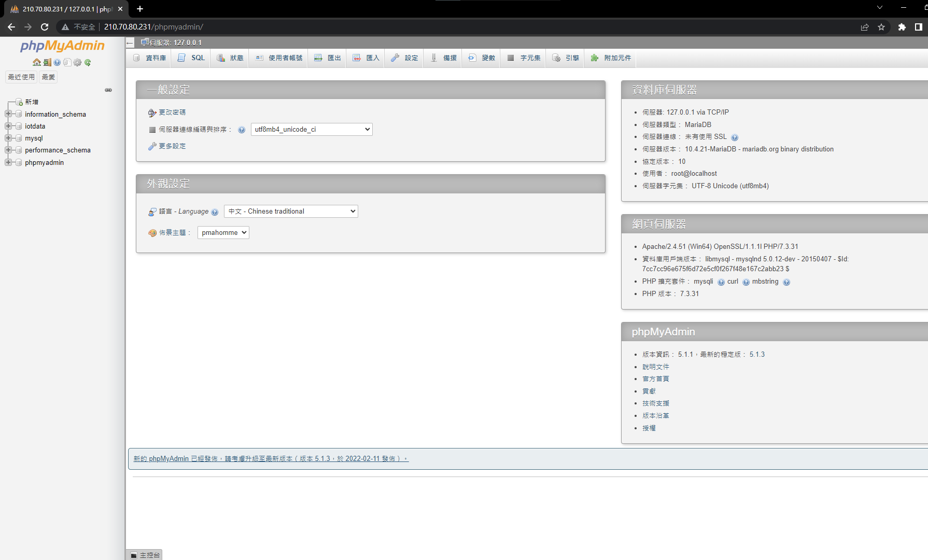Open the pmahomme theme dropdown
928x560 pixels.
point(223,232)
